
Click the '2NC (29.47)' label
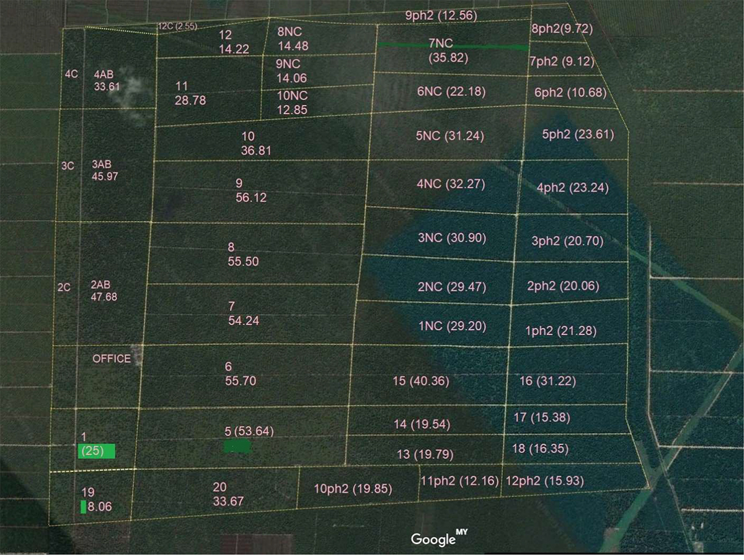452,287
